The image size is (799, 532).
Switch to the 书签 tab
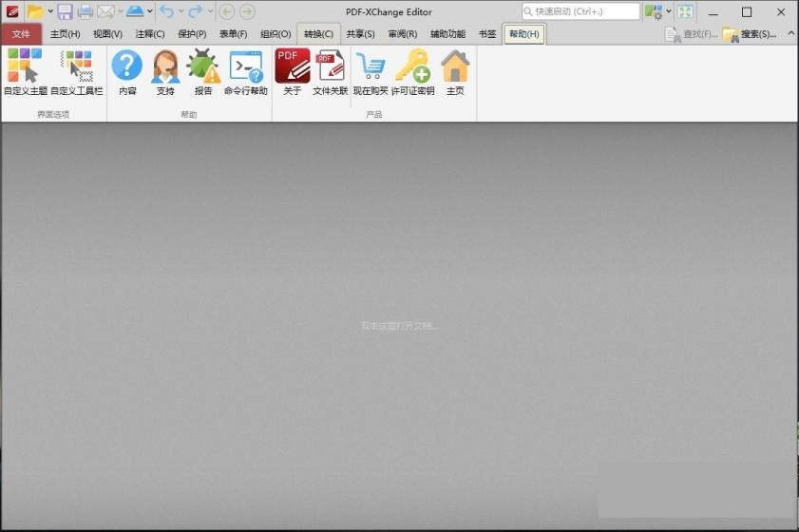click(487, 34)
